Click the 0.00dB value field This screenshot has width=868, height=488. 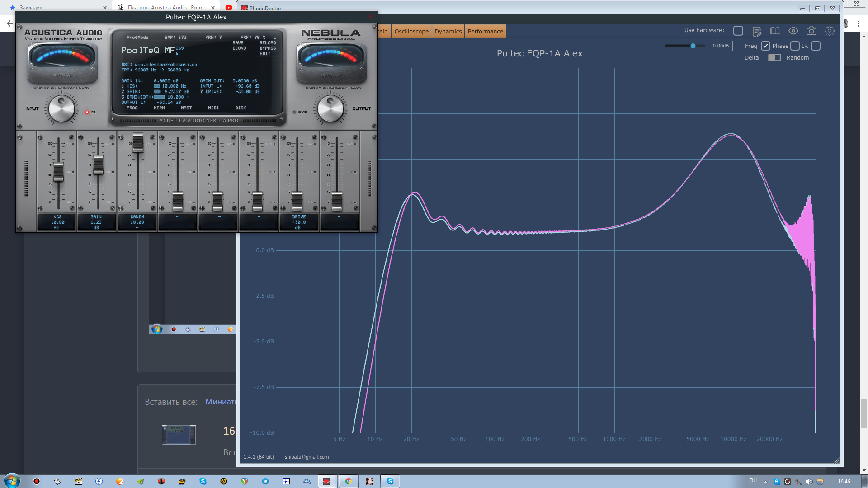tap(720, 46)
